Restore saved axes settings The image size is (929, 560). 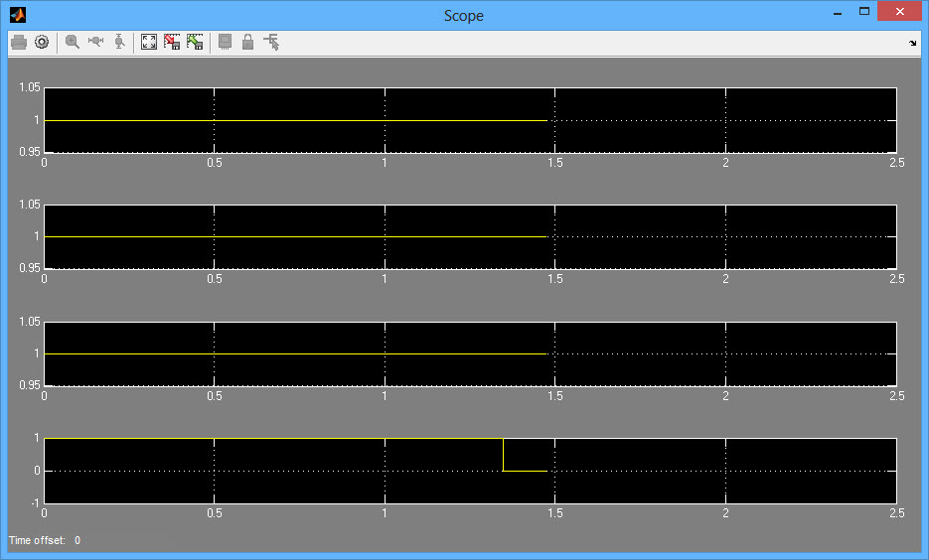pyautogui.click(x=195, y=42)
